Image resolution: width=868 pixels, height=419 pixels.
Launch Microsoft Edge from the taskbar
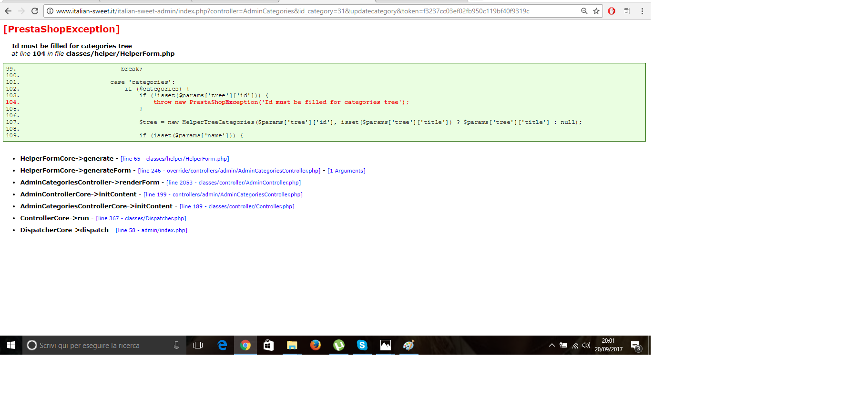[x=222, y=345]
